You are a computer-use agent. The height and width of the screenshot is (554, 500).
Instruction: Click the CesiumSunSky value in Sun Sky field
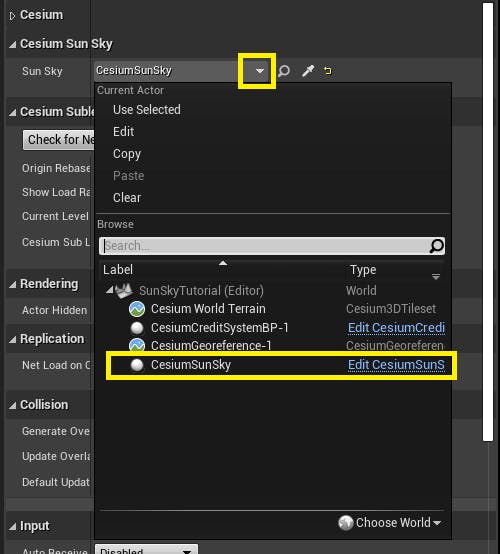[x=134, y=70]
